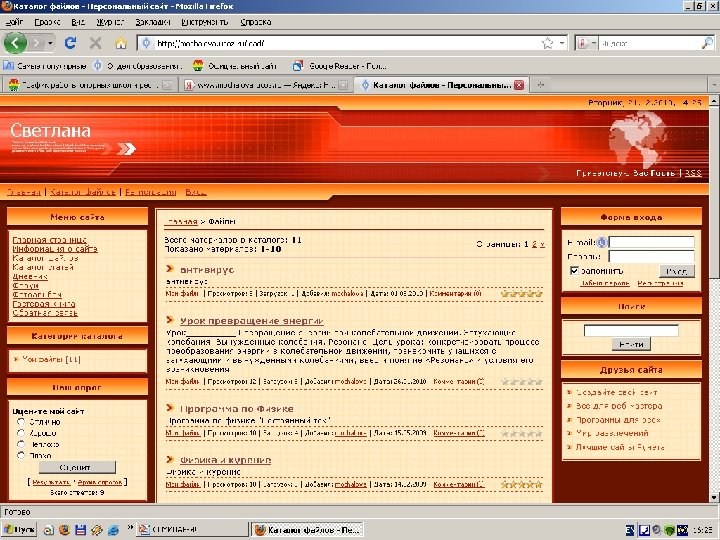Go to page 2 of catalog
This screenshot has height=540, width=720.
click(x=534, y=244)
